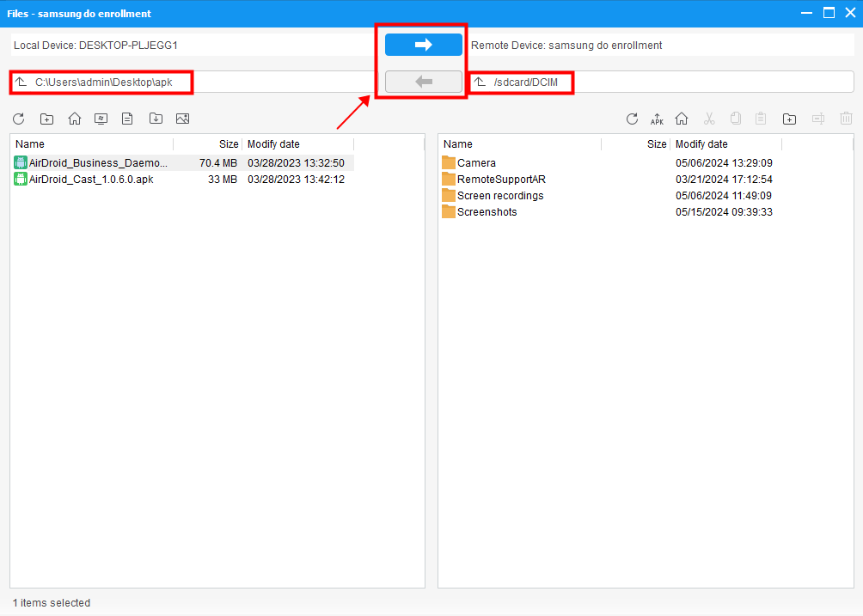863x616 pixels.
Task: Open the Camera folder on the remote device
Action: pyautogui.click(x=478, y=162)
